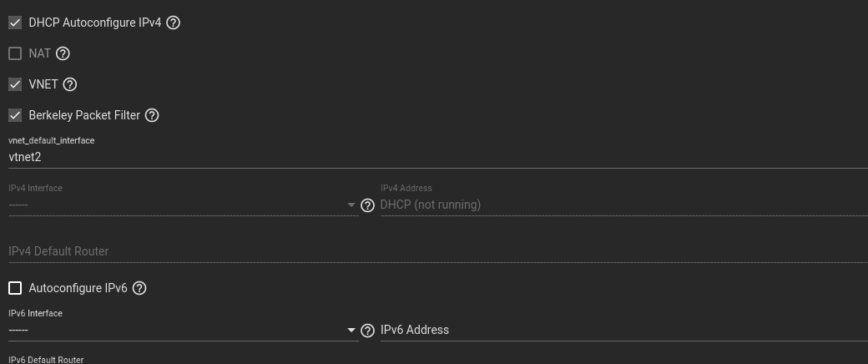
Task: Open Berkeley Packet Filter help icon
Action: pos(152,115)
